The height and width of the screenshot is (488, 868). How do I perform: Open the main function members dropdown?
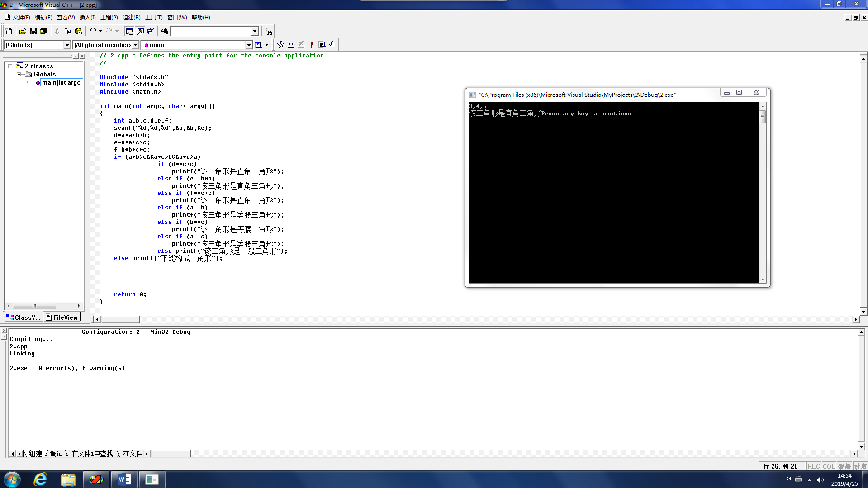tap(248, 45)
